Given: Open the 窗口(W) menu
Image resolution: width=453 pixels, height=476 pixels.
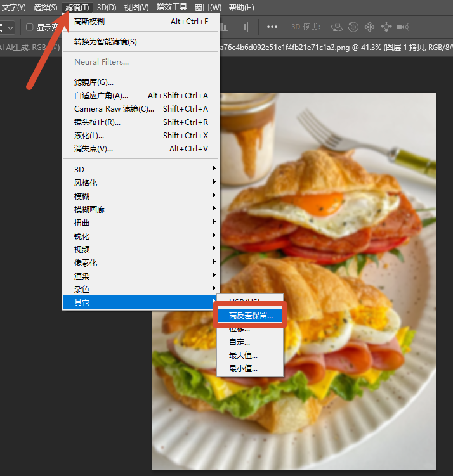Looking at the screenshot, I should (x=208, y=7).
